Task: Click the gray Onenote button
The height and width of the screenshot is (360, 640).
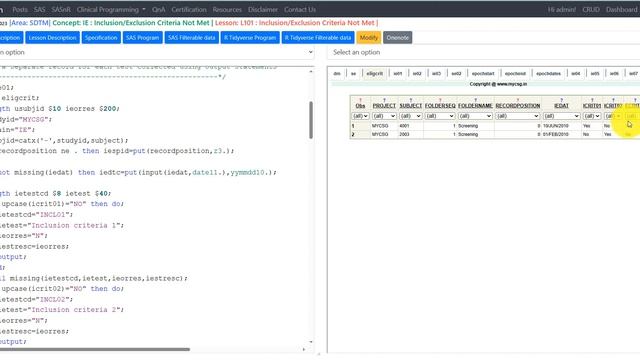Action: (x=397, y=38)
